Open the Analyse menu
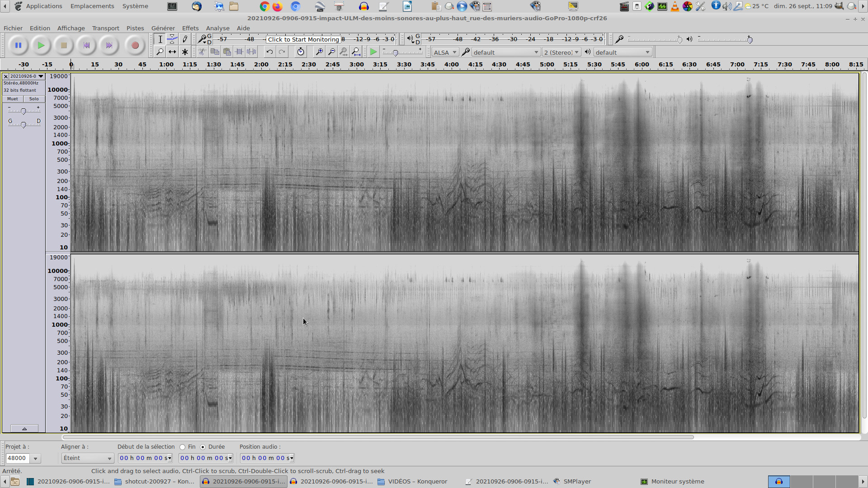The width and height of the screenshot is (868, 488). (x=217, y=28)
